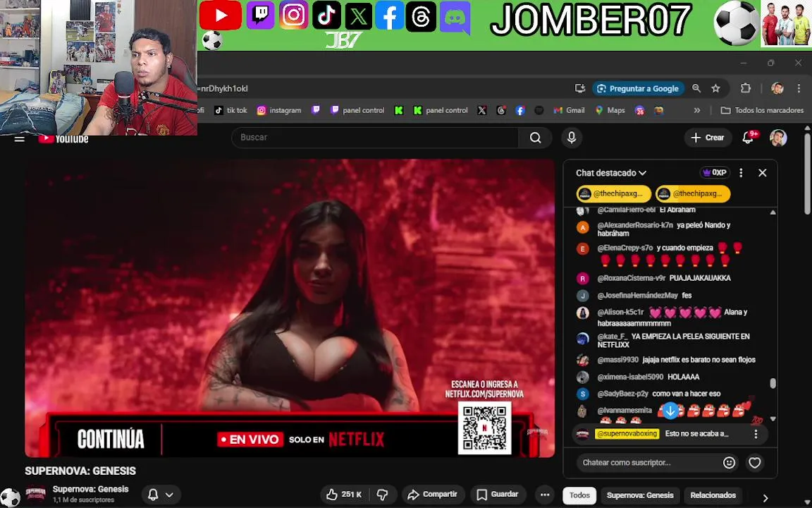
Task: Open the Twitch 'panel control' bookmark
Action: (357, 110)
